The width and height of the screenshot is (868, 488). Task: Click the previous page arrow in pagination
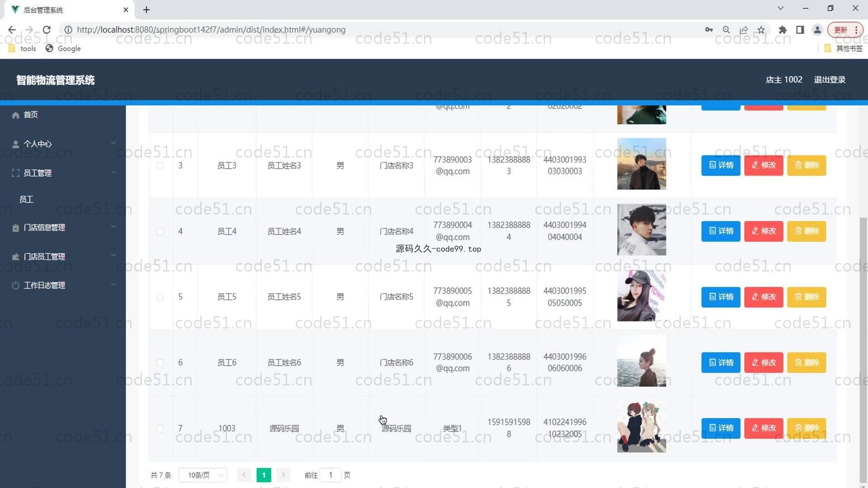tap(244, 475)
